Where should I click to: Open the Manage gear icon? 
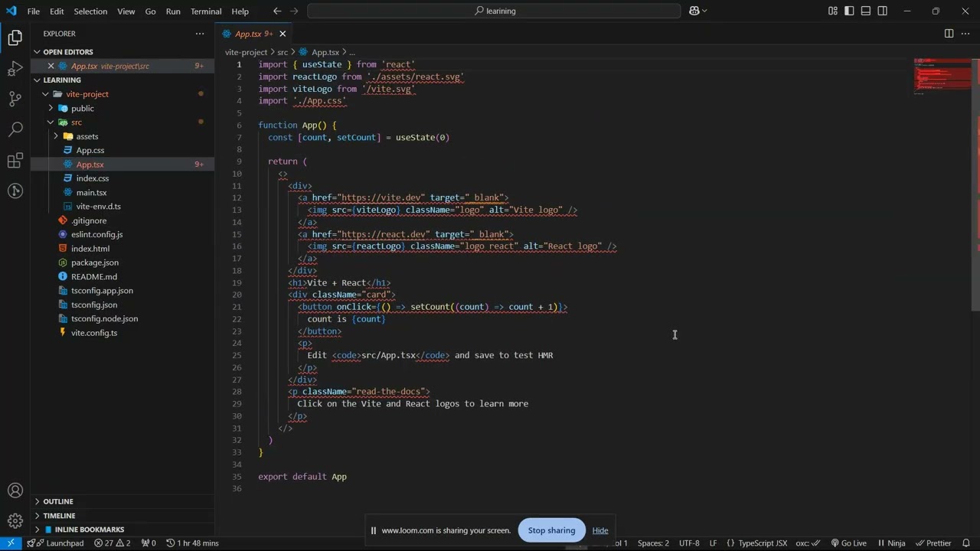tap(15, 521)
